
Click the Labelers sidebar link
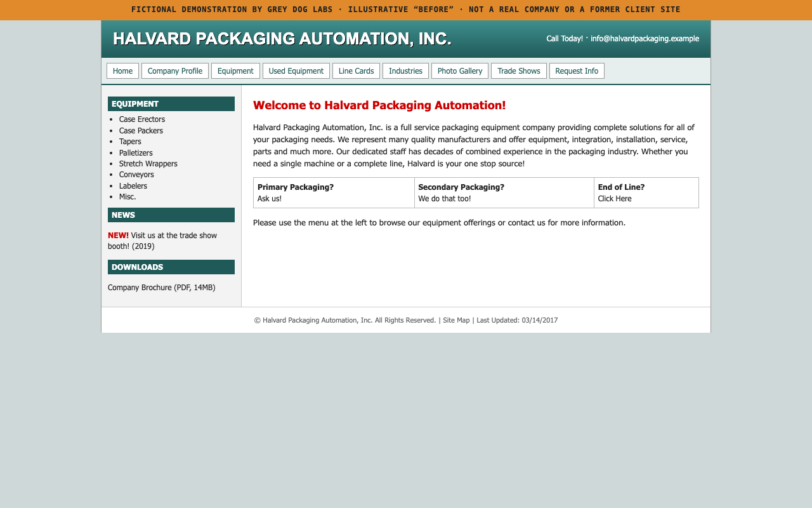133,186
